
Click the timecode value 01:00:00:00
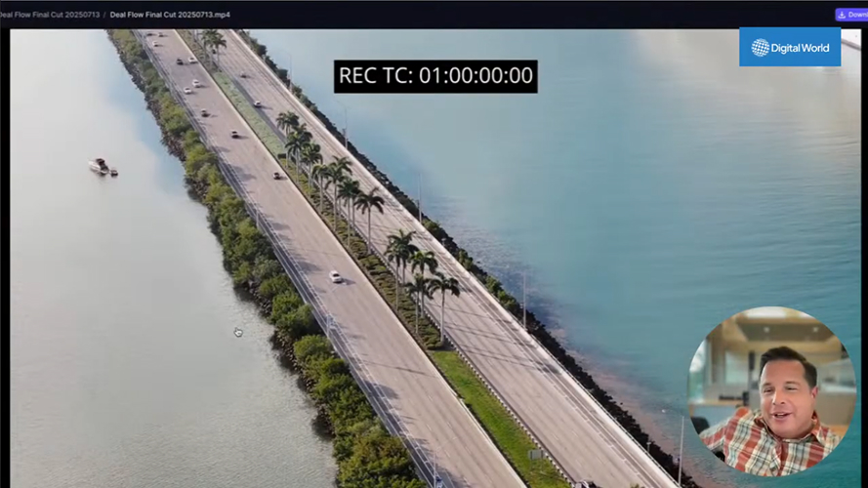pyautogui.click(x=476, y=76)
